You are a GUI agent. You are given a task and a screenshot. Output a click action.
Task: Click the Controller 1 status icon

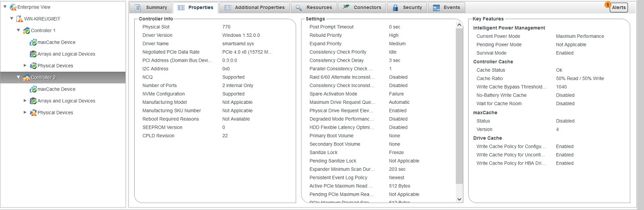coord(26,31)
